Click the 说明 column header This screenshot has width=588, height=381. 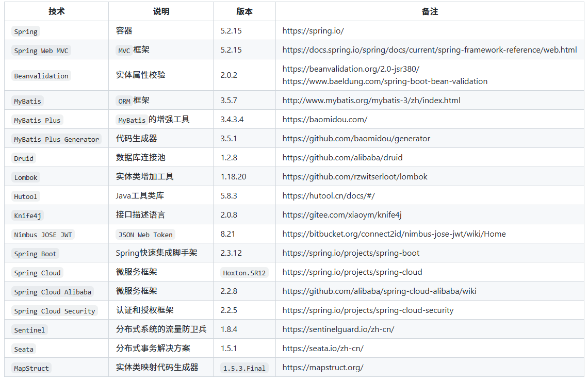point(161,12)
